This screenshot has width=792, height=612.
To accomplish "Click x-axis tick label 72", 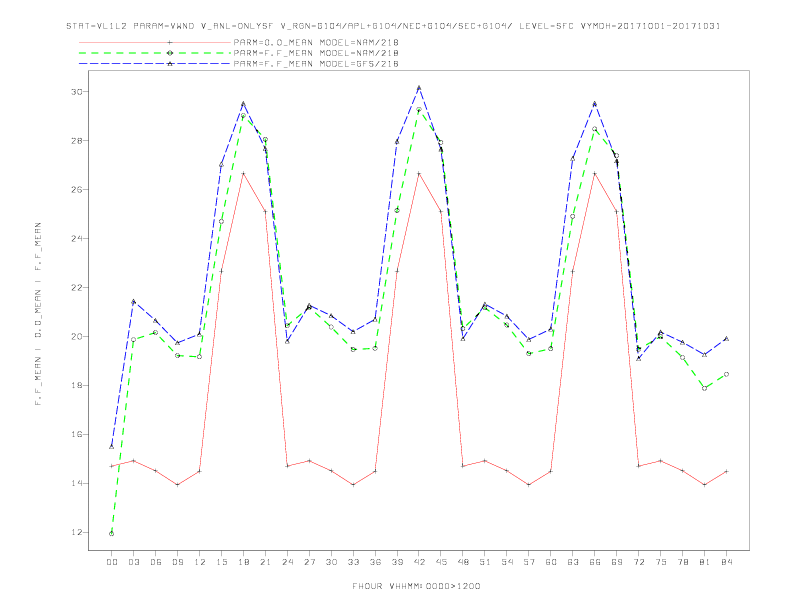I will [x=638, y=562].
